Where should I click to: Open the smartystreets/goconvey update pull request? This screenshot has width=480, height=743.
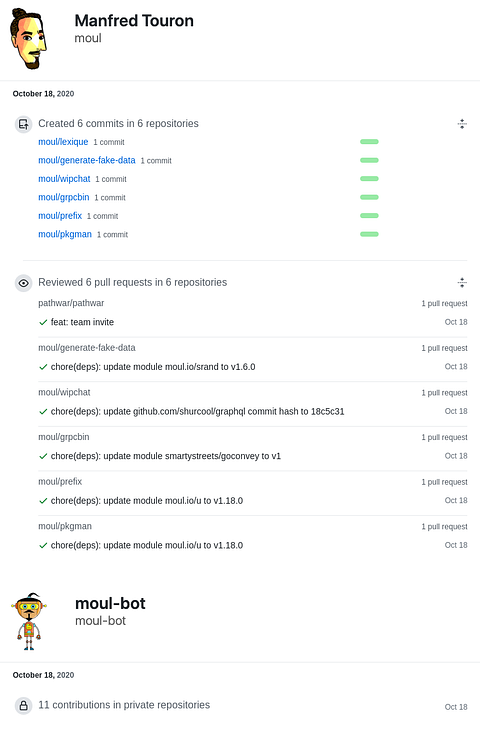point(165,456)
